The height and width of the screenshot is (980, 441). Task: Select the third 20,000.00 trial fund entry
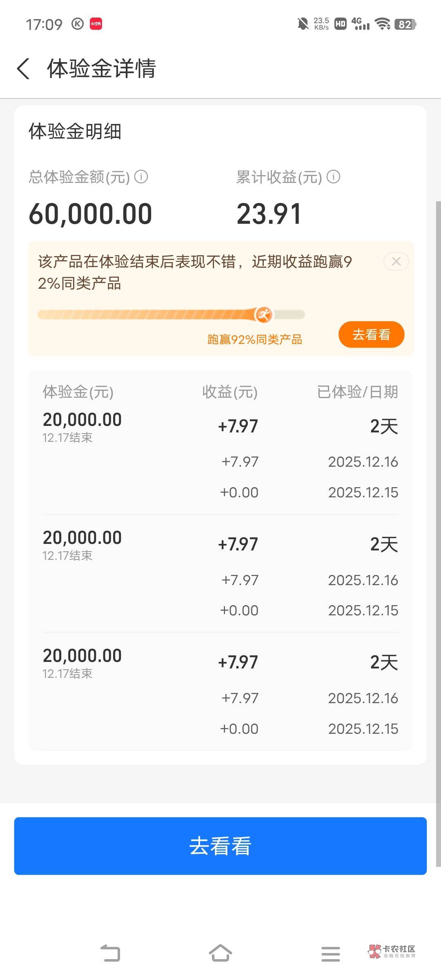(82, 656)
